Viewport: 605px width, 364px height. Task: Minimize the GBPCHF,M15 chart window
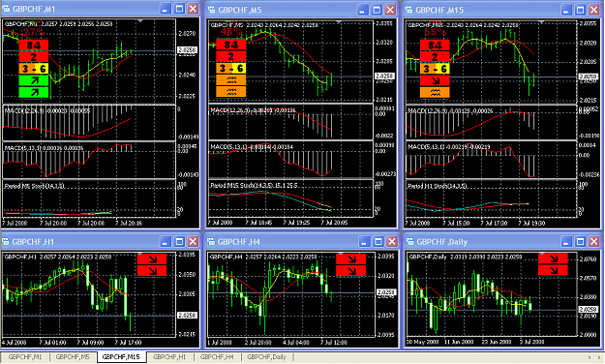[566, 10]
